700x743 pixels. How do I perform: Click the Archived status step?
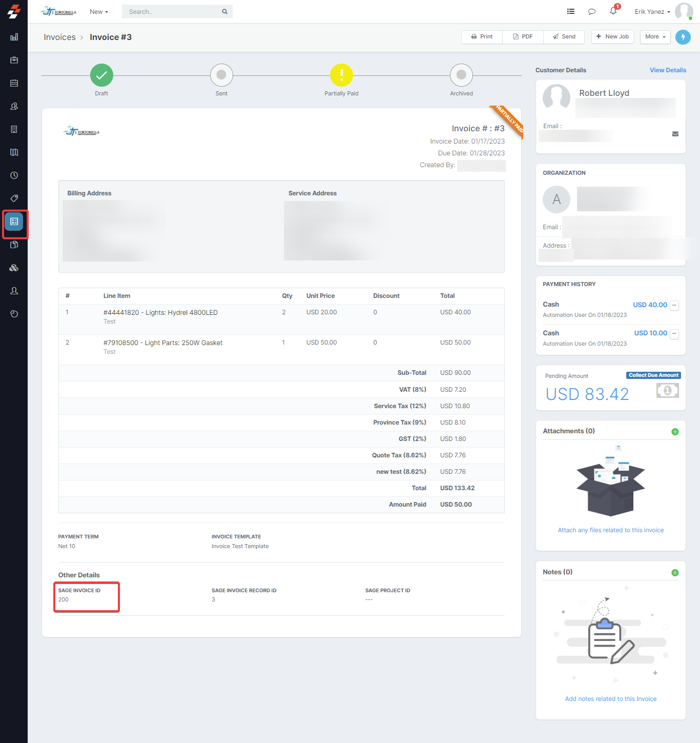461,75
